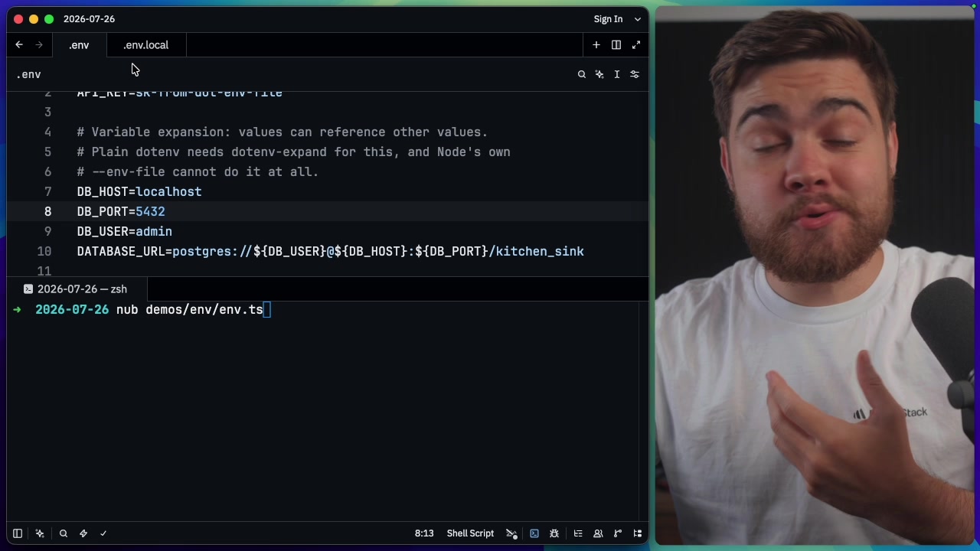Expand the chevron next to Sign In
Screen dimensions: 980x551
pos(638,19)
